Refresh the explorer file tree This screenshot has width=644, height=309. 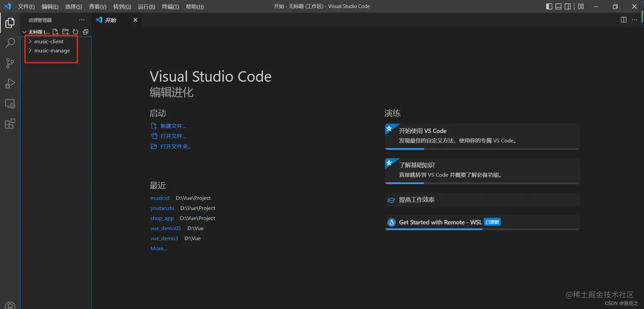[x=75, y=32]
